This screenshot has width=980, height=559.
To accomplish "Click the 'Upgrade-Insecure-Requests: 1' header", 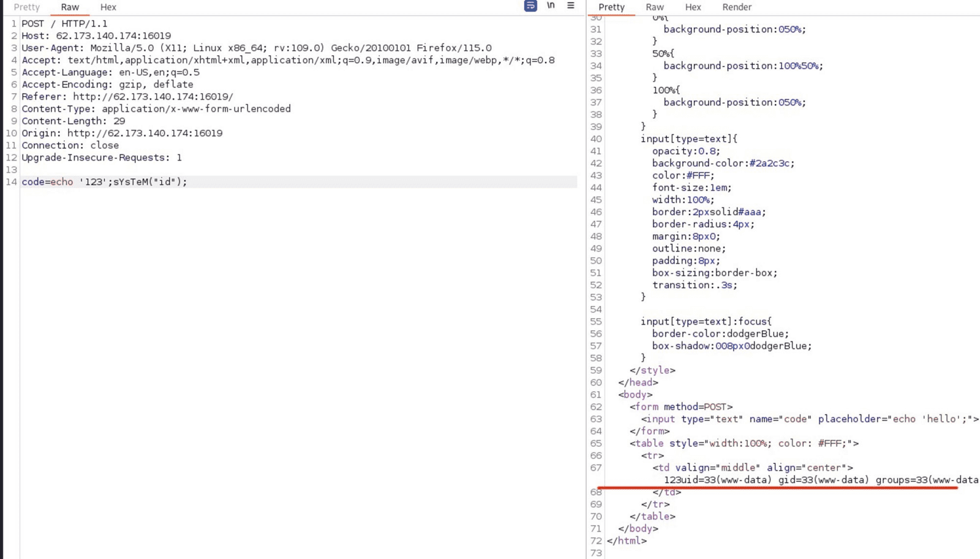I will click(102, 158).
